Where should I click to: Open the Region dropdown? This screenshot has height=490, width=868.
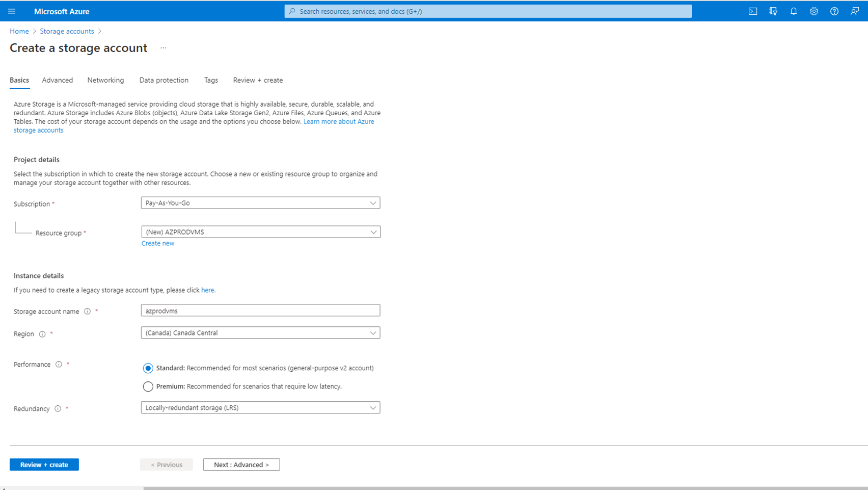click(260, 333)
